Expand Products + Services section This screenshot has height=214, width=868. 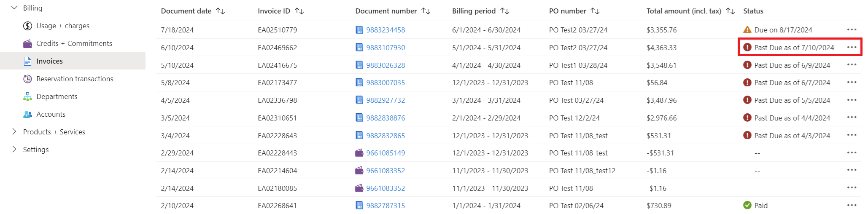(14, 132)
